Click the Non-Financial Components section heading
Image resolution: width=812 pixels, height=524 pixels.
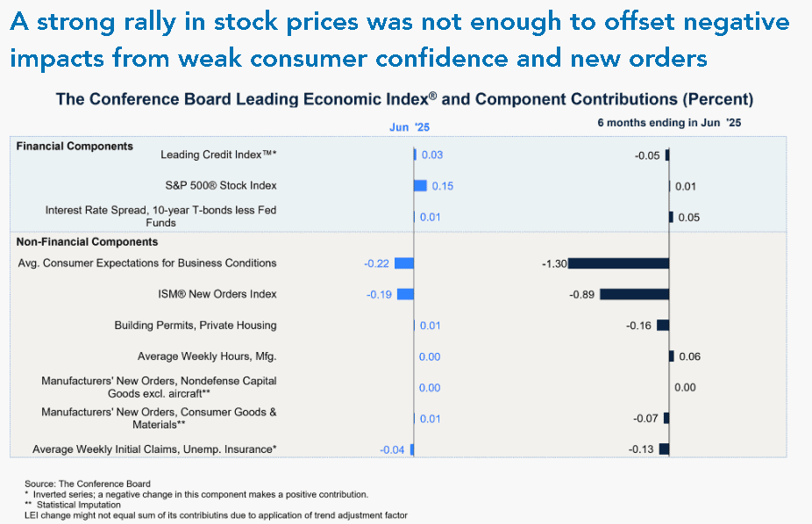click(x=87, y=242)
